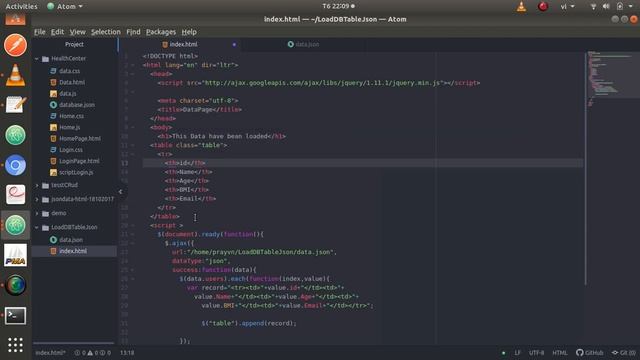640x360 pixels.
Task: Expand the testCRud folder
Action: [37, 185]
